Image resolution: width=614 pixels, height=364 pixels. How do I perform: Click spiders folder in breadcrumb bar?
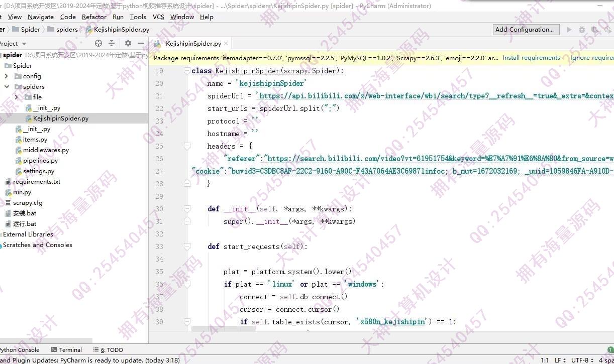click(x=63, y=30)
